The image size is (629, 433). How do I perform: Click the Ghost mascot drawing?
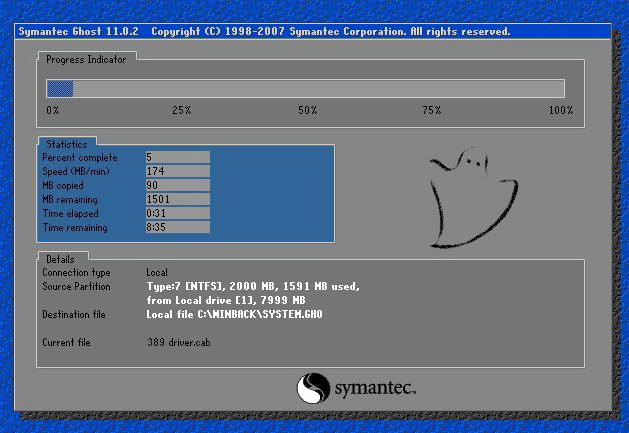(472, 197)
